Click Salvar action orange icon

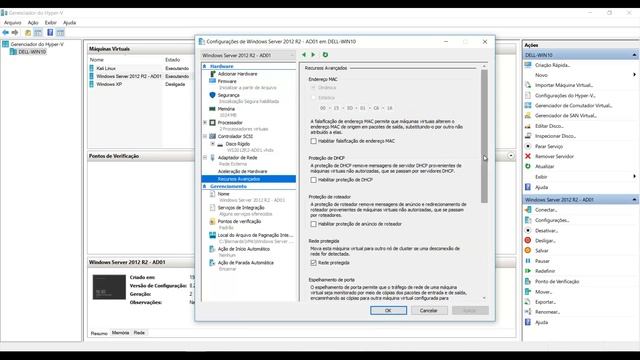528,251
